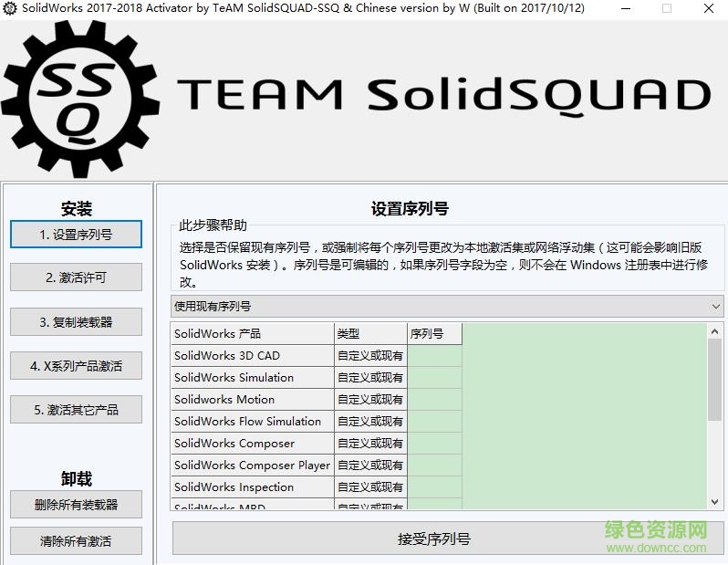Screen dimensions: 728x565
Task: Click serial number cell for SolidWorks 3D CAD
Action: coord(434,355)
